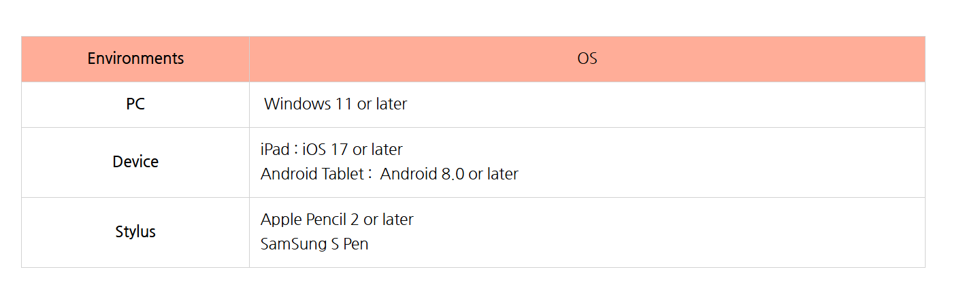This screenshot has height=295, width=980.
Task: Select the 'Android 8.0' version text
Action: pyautogui.click(x=422, y=174)
